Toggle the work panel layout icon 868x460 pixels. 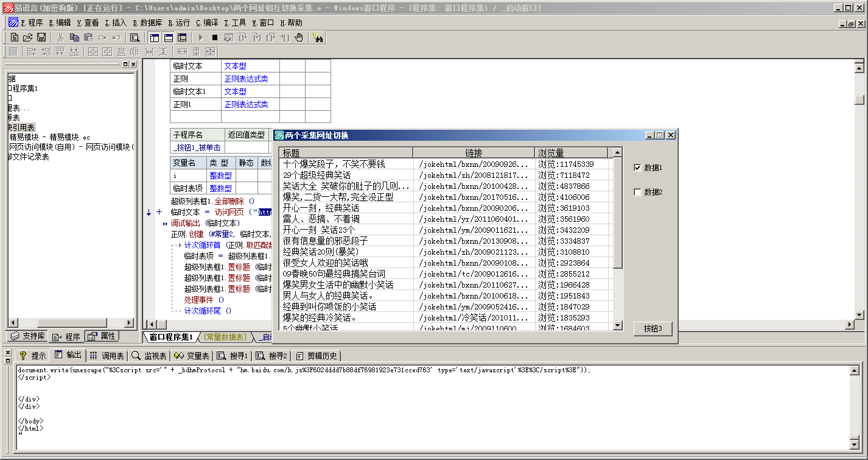coord(155,37)
